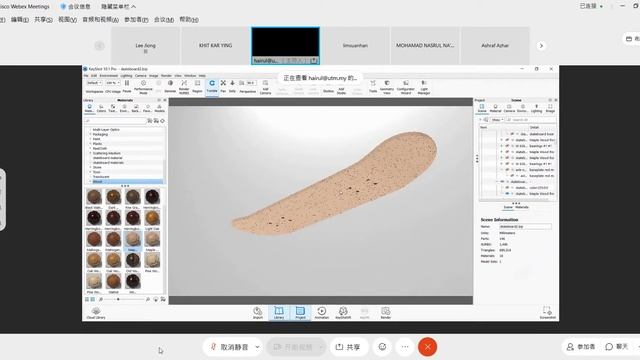Unmute microphone in Webex
The width and height of the screenshot is (640, 360).
pyautogui.click(x=230, y=347)
